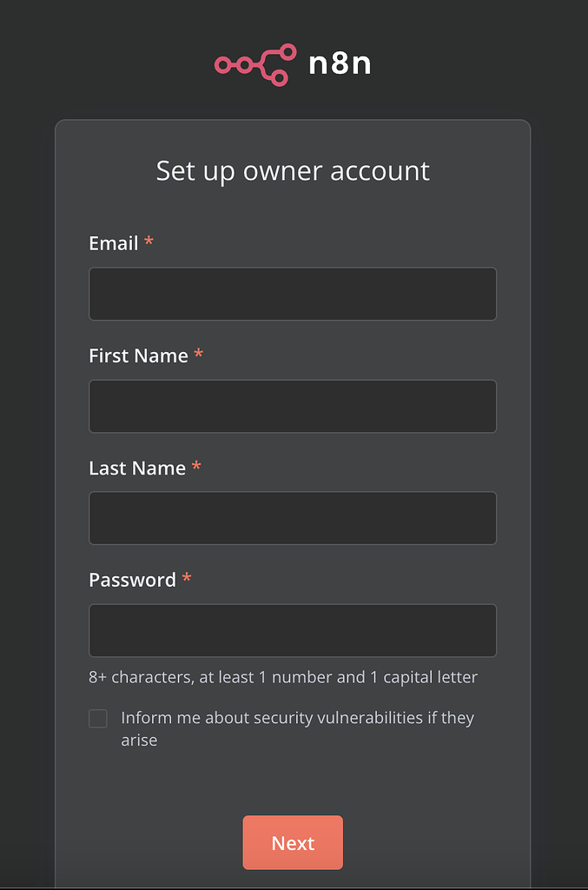Click the required asterisk next to Email
The height and width of the screenshot is (890, 588).
pyautogui.click(x=148, y=242)
